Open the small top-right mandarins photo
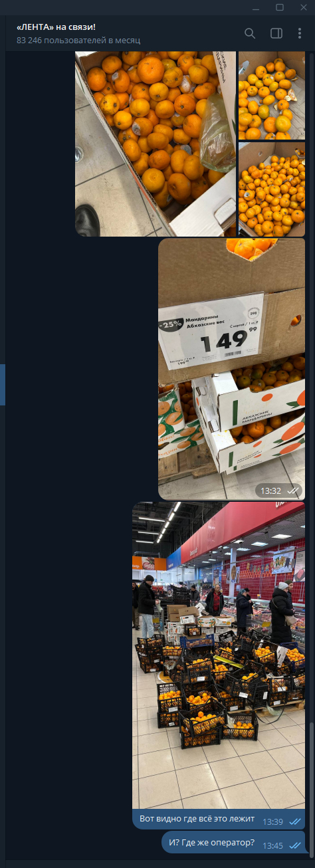The image size is (315, 868). 272,96
